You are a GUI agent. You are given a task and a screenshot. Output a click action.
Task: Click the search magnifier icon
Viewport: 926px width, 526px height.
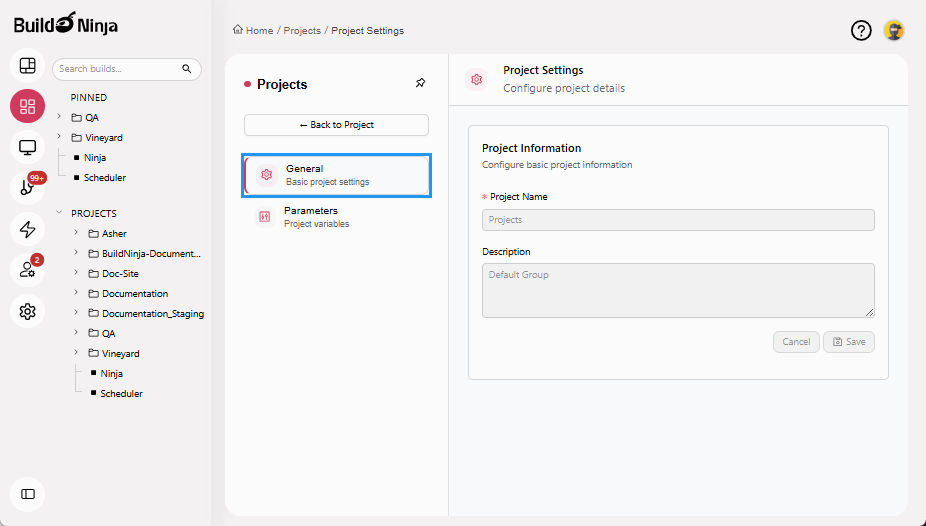click(x=187, y=69)
